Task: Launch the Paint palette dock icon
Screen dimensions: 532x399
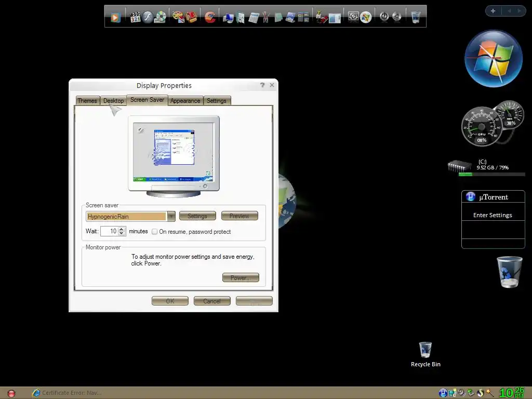Action: click(178, 17)
